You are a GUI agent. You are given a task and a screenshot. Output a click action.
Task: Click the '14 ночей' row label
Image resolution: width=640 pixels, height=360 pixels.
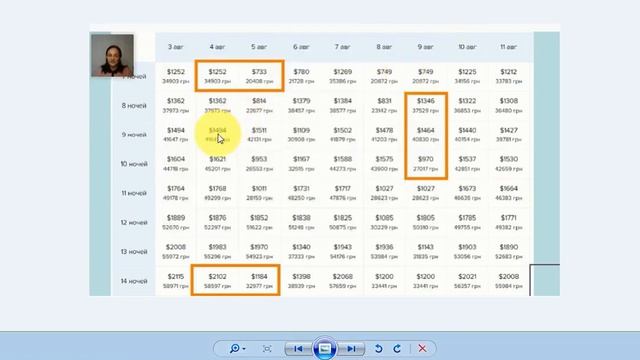point(134,281)
